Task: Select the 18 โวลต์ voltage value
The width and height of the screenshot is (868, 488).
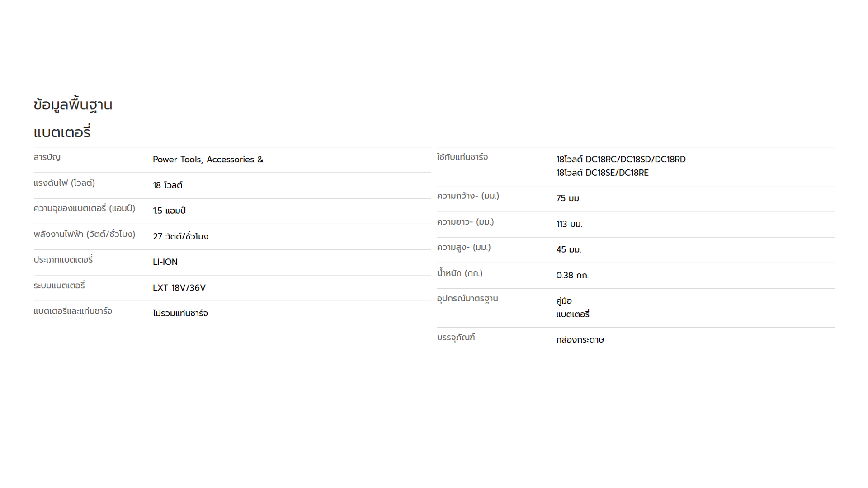Action: [x=168, y=185]
